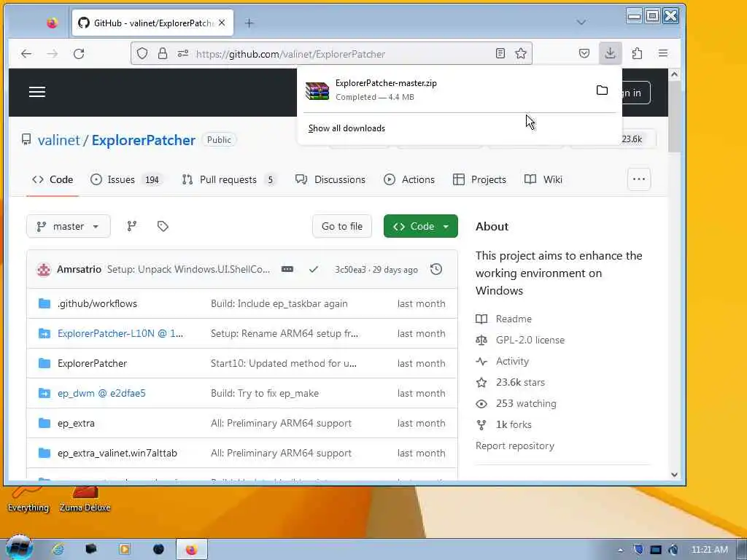This screenshot has height=560, width=747.
Task: Open the Projects tab
Action: 479,179
